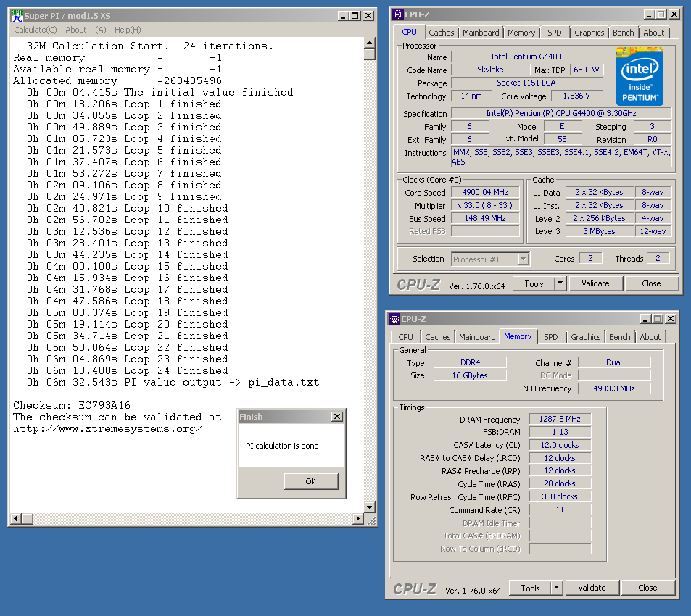This screenshot has height=616, width=691.
Task: Switch to Mainboard tab in lower CPU-Z window
Action: click(477, 337)
